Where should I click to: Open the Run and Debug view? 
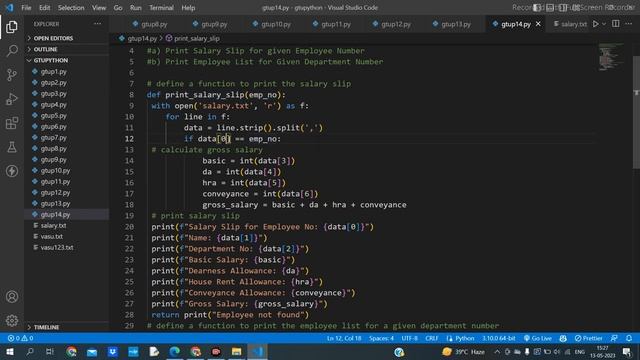pyautogui.click(x=12, y=99)
